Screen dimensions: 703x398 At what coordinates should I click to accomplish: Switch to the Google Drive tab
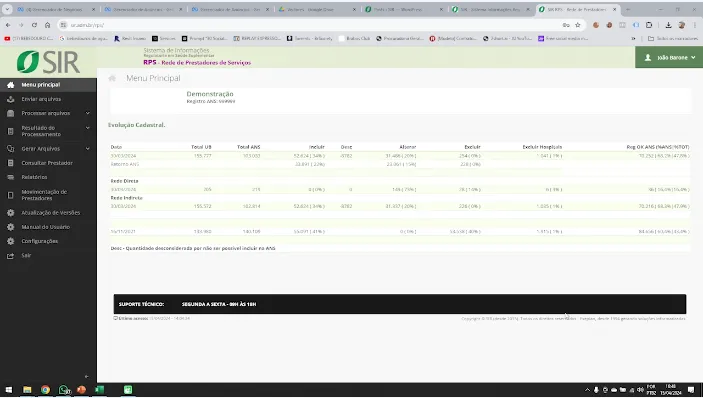tap(316, 9)
